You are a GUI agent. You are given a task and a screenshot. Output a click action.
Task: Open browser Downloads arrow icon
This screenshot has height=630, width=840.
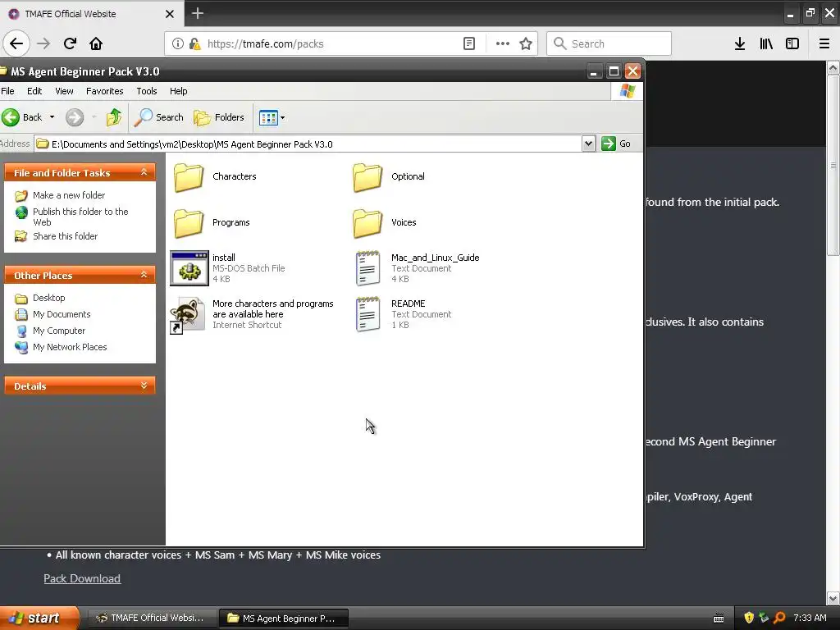coord(740,43)
